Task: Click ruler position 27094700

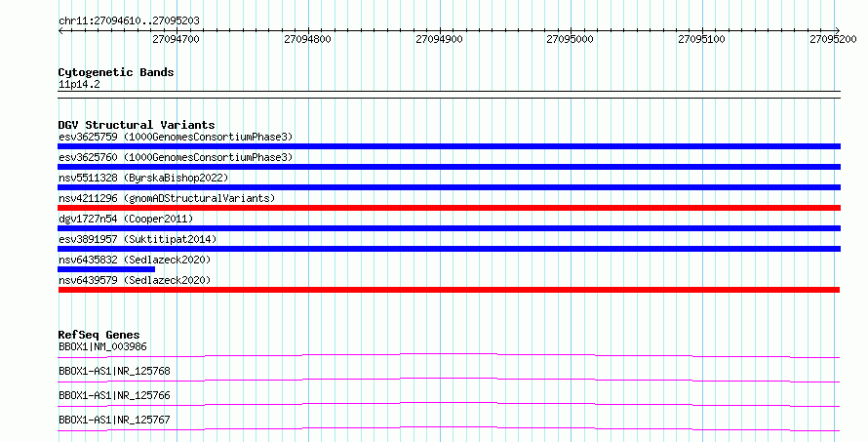Action: tap(176, 39)
